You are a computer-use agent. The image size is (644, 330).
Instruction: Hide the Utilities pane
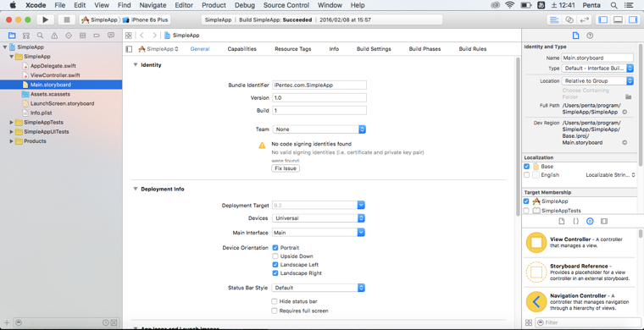[632, 19]
